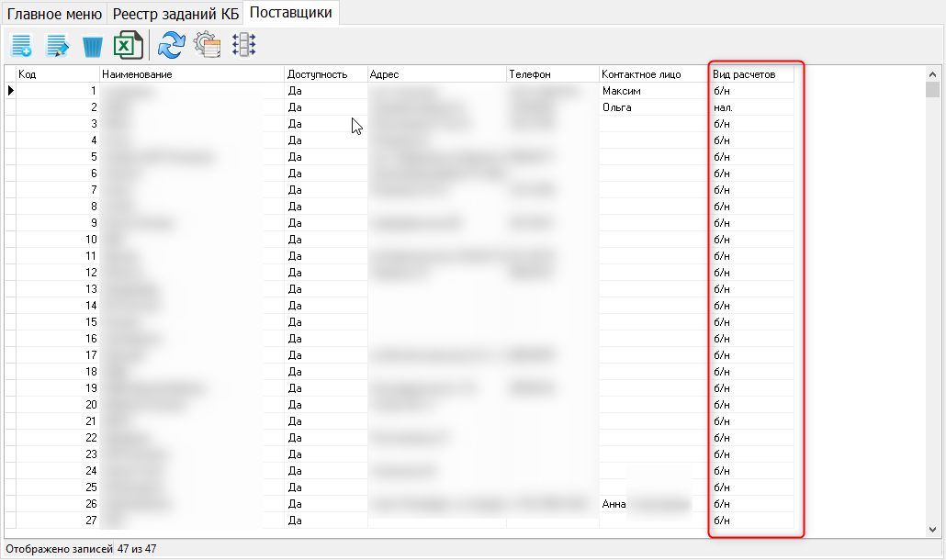
Task: Export the table to Excel
Action: point(128,45)
